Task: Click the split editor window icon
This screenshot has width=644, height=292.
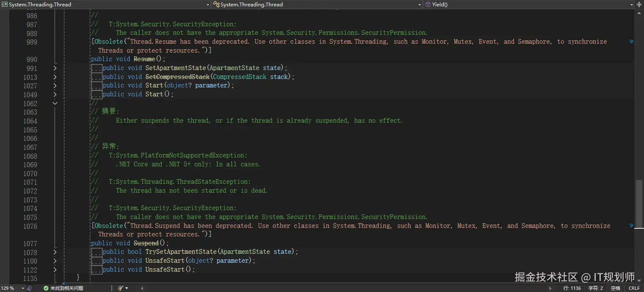Action: [x=639, y=4]
